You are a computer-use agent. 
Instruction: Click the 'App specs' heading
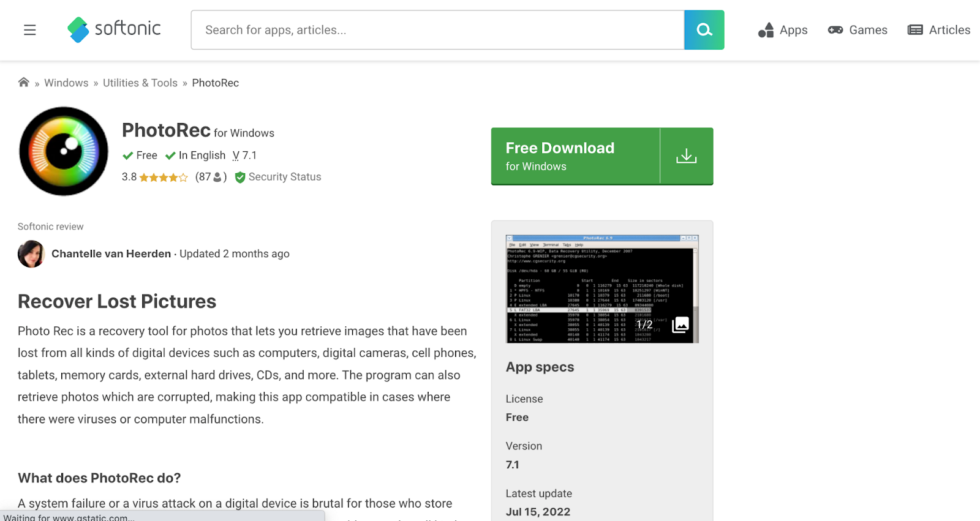coord(540,367)
